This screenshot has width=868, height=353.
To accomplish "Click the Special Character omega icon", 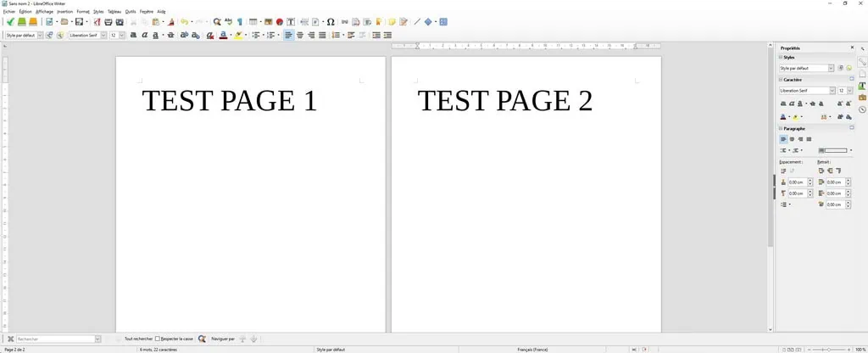I will pyautogui.click(x=331, y=22).
